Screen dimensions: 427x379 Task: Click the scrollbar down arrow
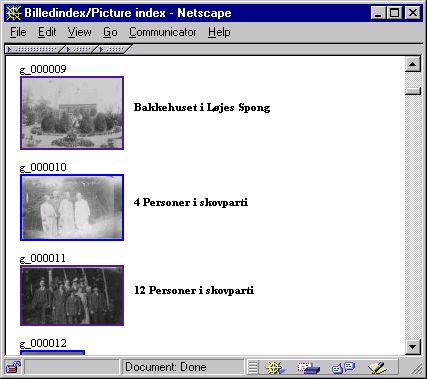coord(413,347)
